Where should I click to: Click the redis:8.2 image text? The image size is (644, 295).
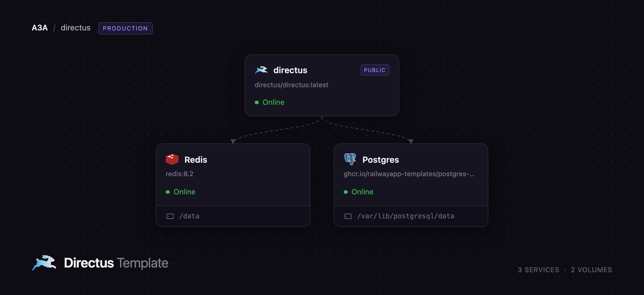(x=179, y=174)
